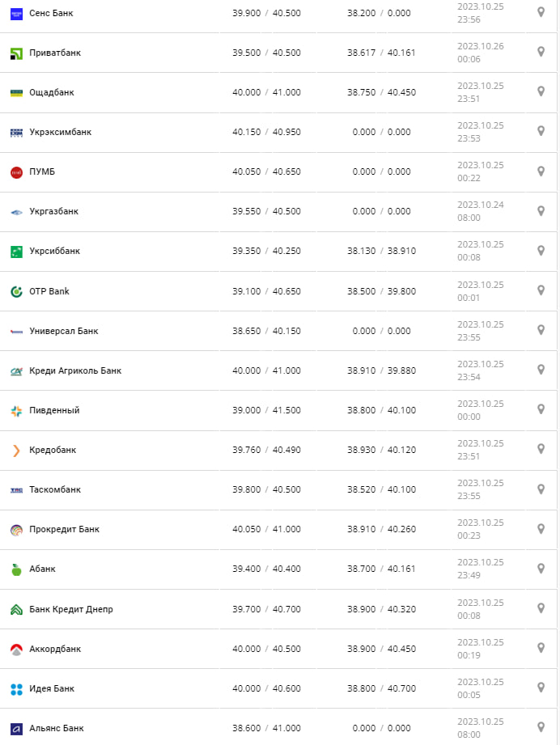The image size is (560, 745).
Task: Click the Абанк green apple icon
Action: 16,569
